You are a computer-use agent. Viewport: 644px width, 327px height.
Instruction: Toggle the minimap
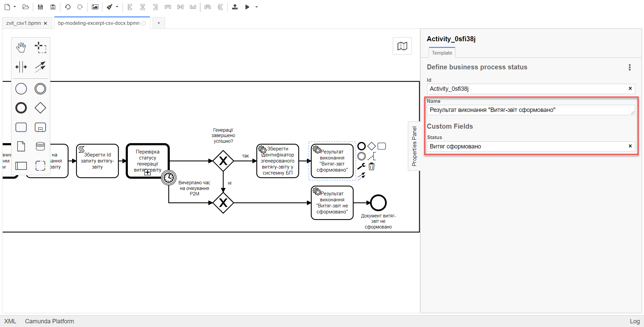(402, 46)
